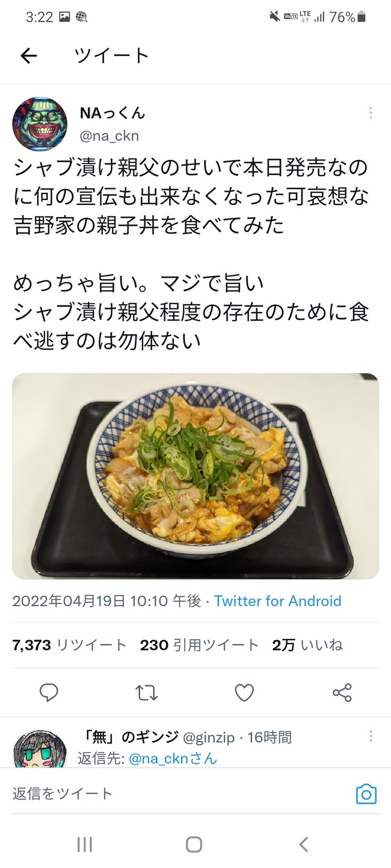Tap the retweet arrows icon

(x=147, y=693)
